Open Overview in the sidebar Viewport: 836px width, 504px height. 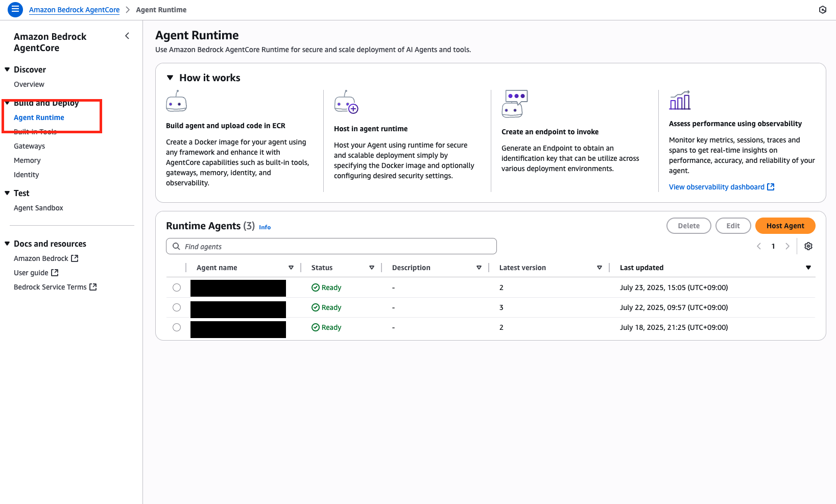point(29,84)
